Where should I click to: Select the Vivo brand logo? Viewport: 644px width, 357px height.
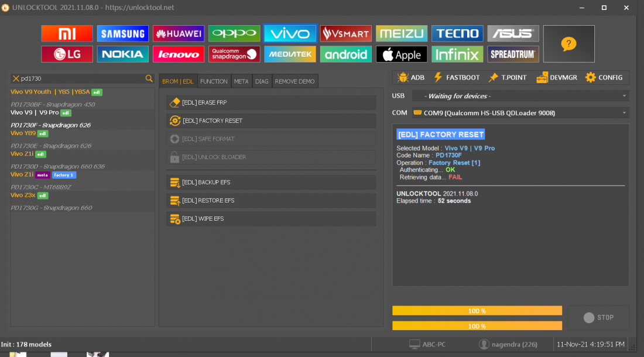[x=290, y=33]
